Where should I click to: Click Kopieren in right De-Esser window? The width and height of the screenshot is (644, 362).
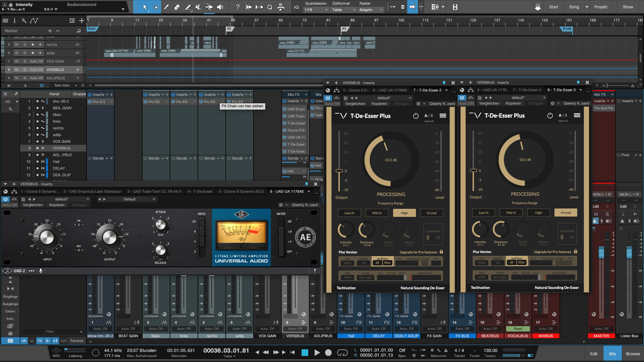point(513,103)
